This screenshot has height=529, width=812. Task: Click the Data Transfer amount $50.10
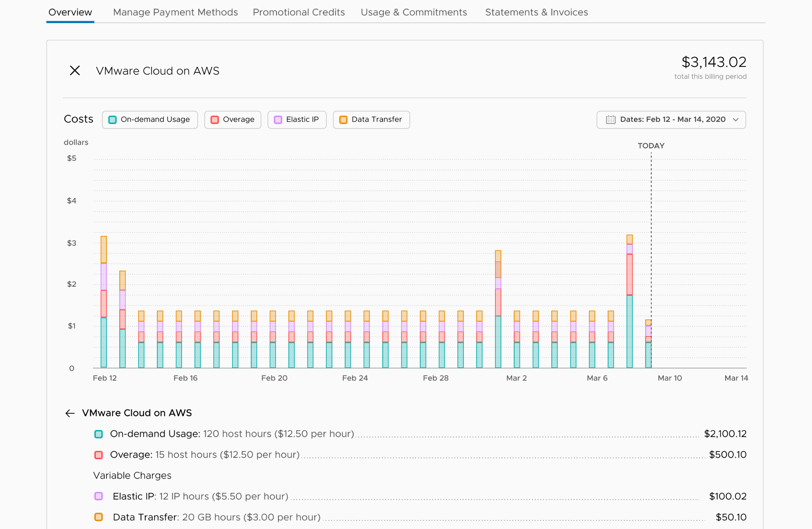[x=731, y=517]
